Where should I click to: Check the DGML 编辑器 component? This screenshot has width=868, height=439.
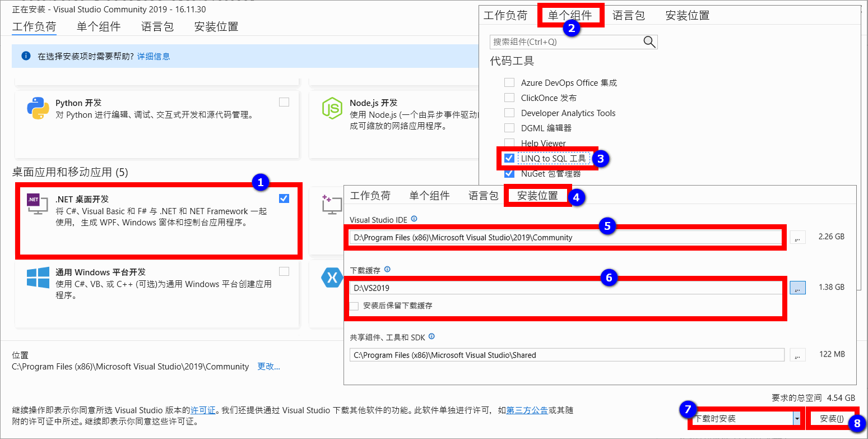509,128
